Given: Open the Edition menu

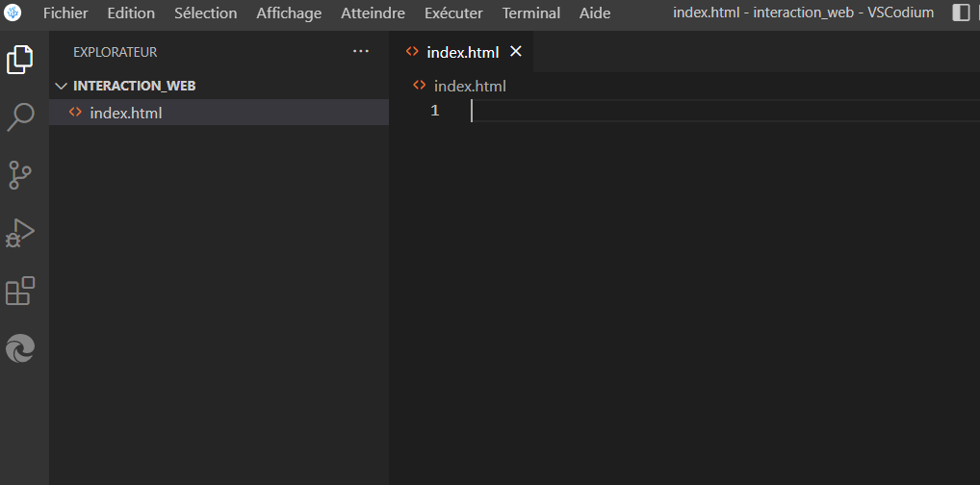Looking at the screenshot, I should (131, 13).
